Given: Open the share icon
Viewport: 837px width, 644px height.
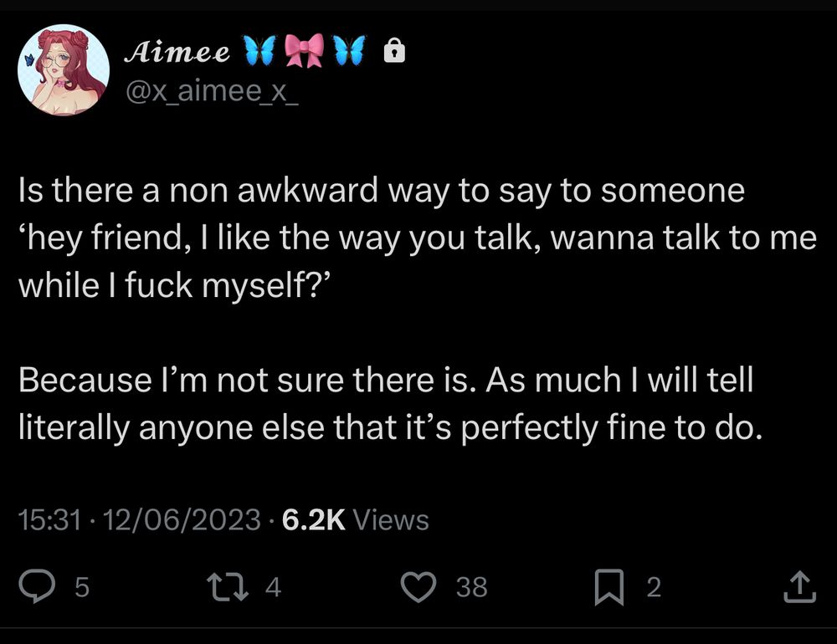Looking at the screenshot, I should [798, 587].
